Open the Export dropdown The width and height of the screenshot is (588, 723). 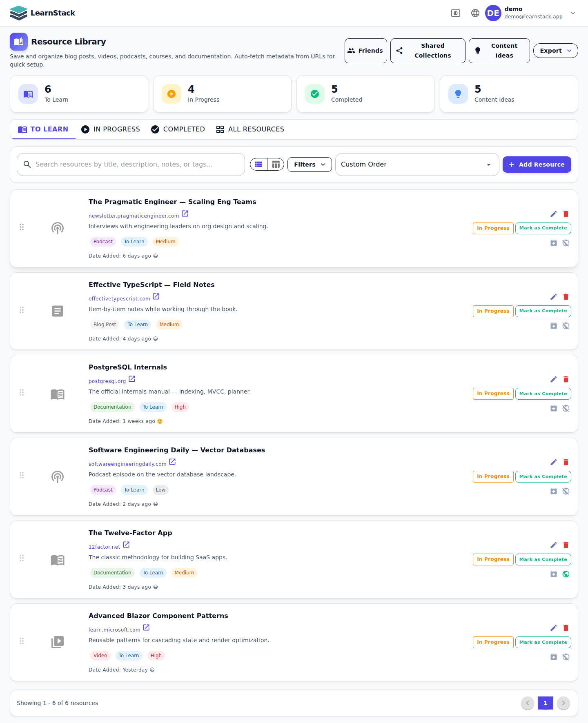click(x=556, y=51)
